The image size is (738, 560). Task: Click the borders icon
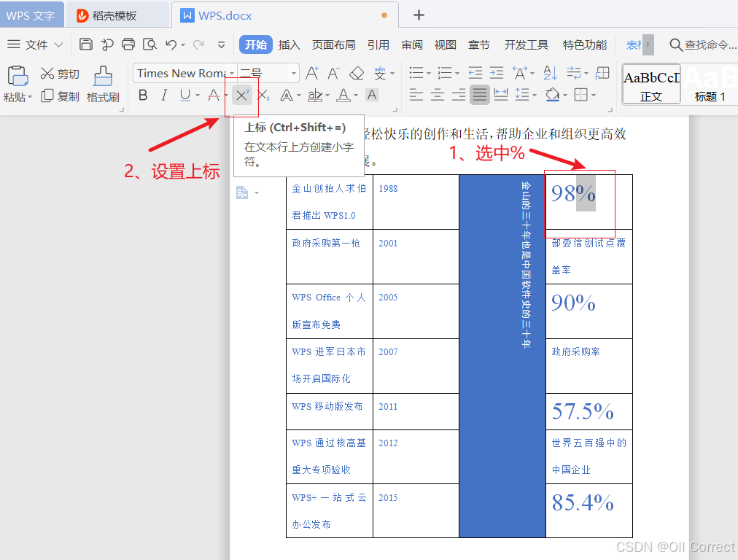point(580,95)
